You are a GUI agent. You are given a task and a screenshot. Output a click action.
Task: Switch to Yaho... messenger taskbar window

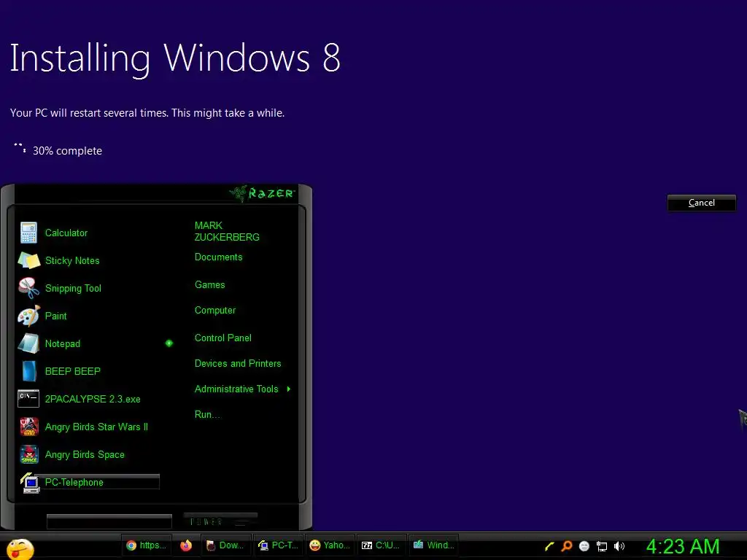pos(329,545)
